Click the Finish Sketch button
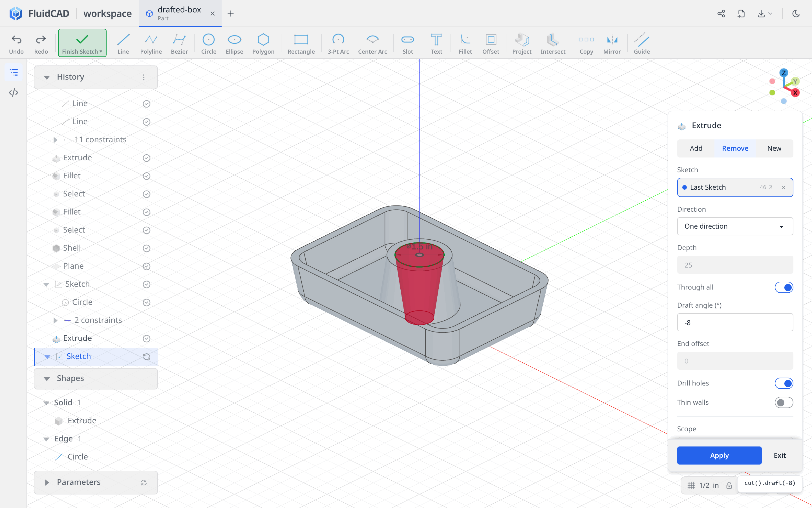The height and width of the screenshot is (508, 812). point(82,43)
